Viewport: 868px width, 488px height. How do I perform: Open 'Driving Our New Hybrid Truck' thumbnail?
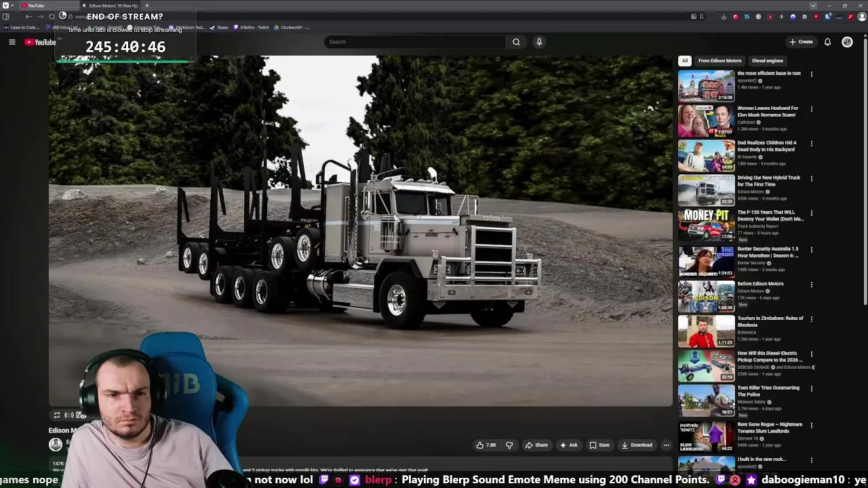[x=706, y=190]
